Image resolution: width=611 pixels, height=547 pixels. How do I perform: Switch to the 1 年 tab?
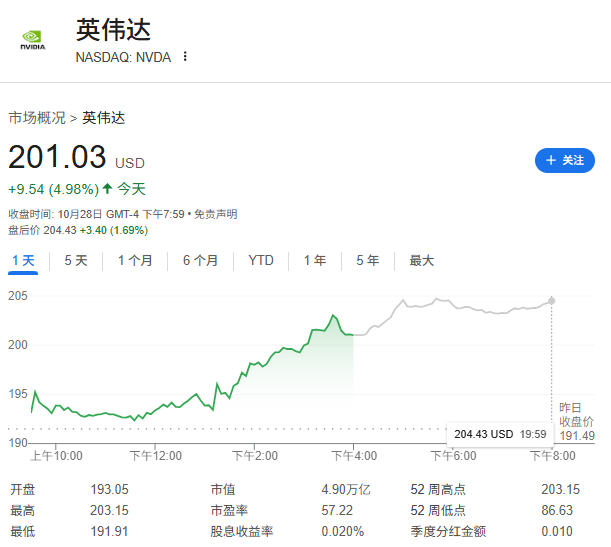[x=315, y=260]
